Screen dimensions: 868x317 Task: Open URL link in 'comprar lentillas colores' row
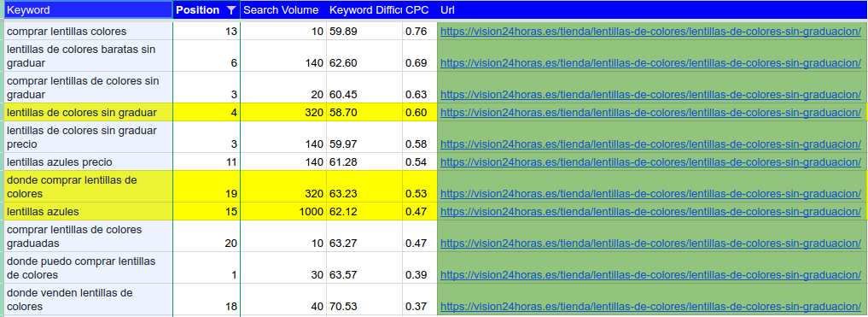pyautogui.click(x=650, y=32)
